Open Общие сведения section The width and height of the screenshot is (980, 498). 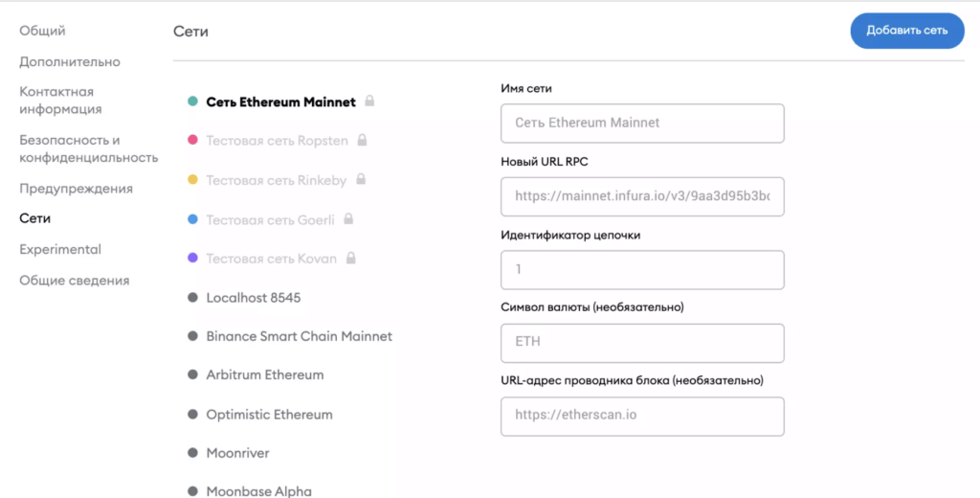click(75, 281)
